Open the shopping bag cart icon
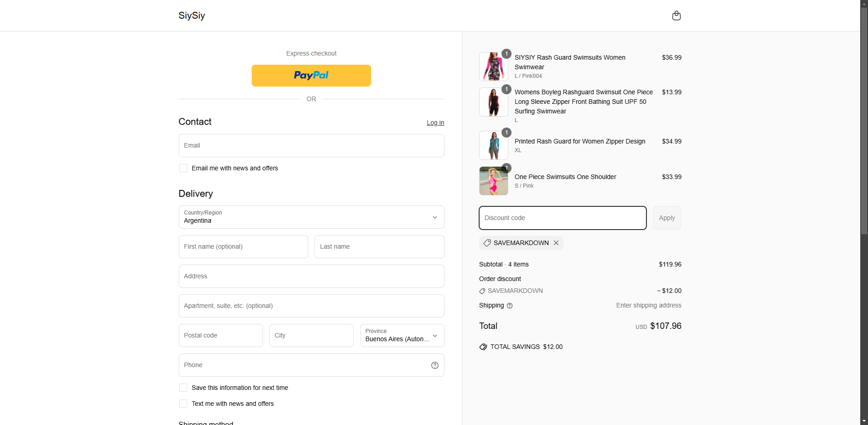Screen dimensions: 868x425 pyautogui.click(x=677, y=15)
